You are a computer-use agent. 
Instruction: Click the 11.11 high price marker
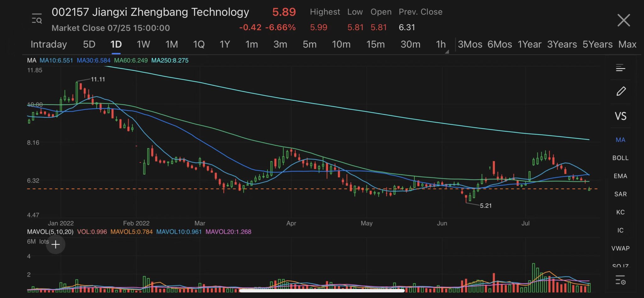click(x=98, y=79)
